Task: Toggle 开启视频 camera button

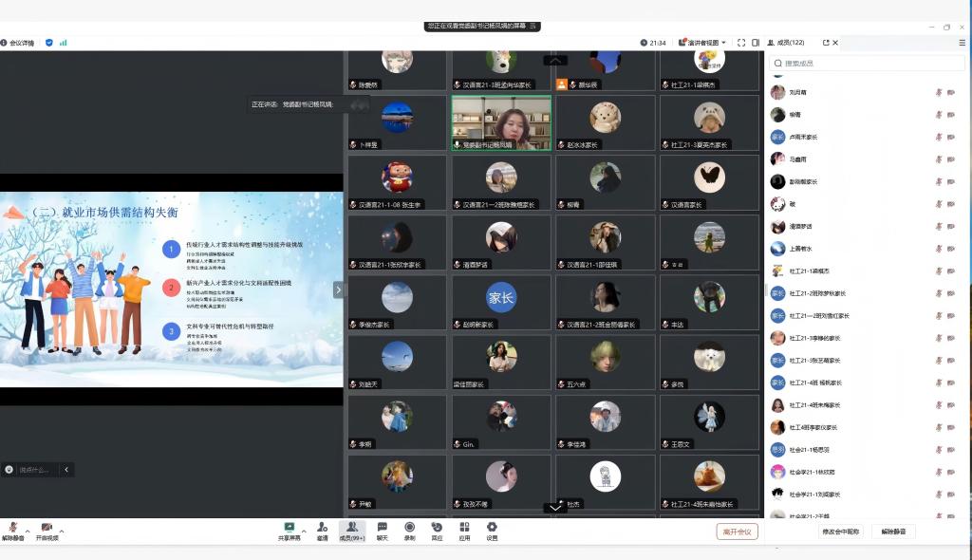Action: tap(47, 529)
